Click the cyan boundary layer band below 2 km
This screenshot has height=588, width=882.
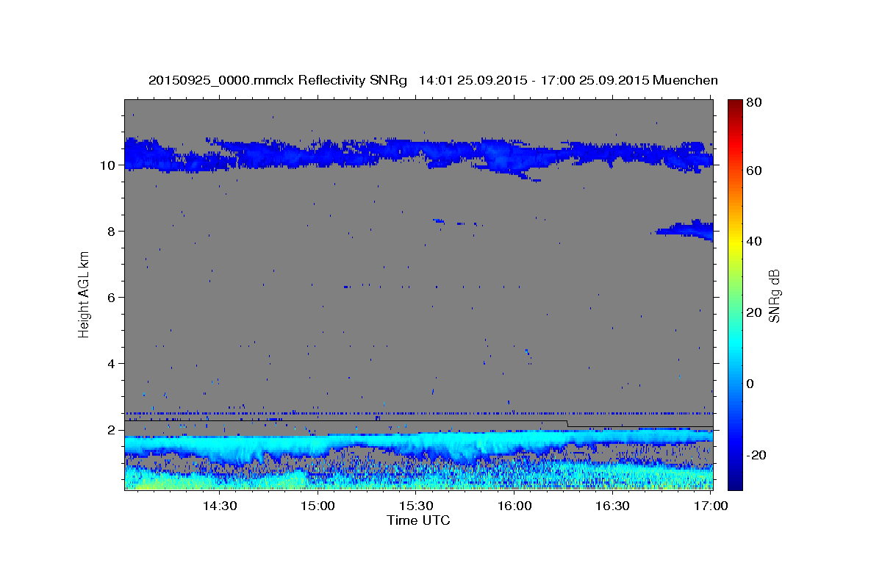(419, 445)
